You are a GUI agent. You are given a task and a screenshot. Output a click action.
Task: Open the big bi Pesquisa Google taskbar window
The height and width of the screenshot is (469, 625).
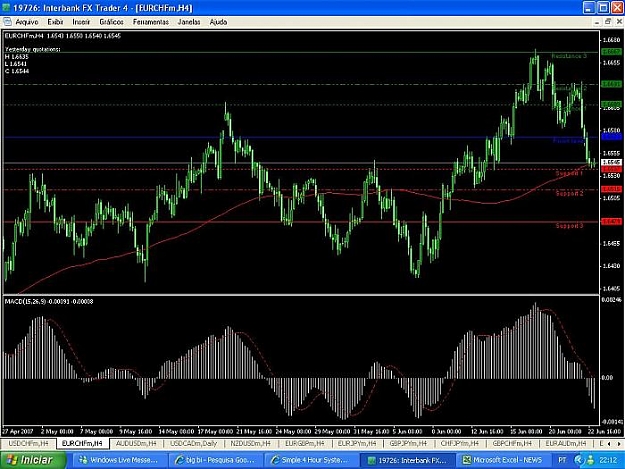pyautogui.click(x=215, y=460)
